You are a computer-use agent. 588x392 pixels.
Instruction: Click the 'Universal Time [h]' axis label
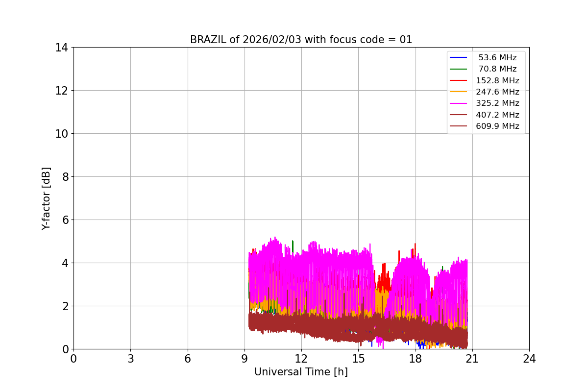301,372
